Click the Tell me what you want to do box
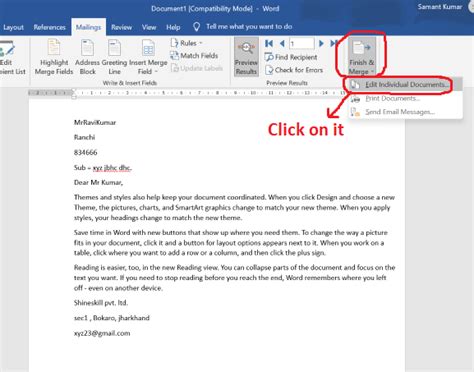The height and width of the screenshot is (372, 474). (249, 27)
